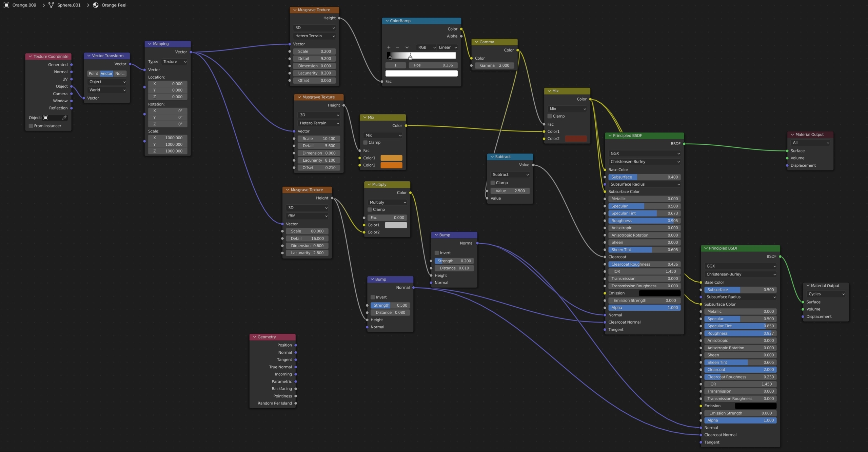Open Object space dropdown in Vector Transform

(107, 82)
